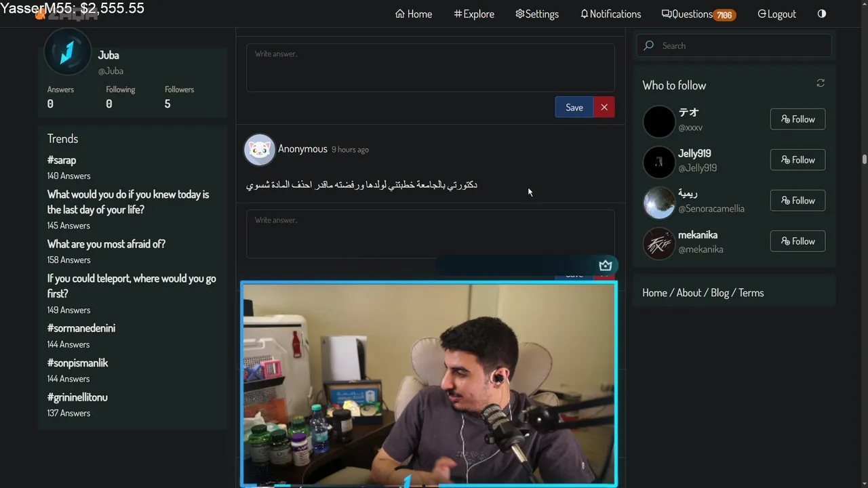Click the search field on the right
Screen dimensions: 868x488
(734, 45)
